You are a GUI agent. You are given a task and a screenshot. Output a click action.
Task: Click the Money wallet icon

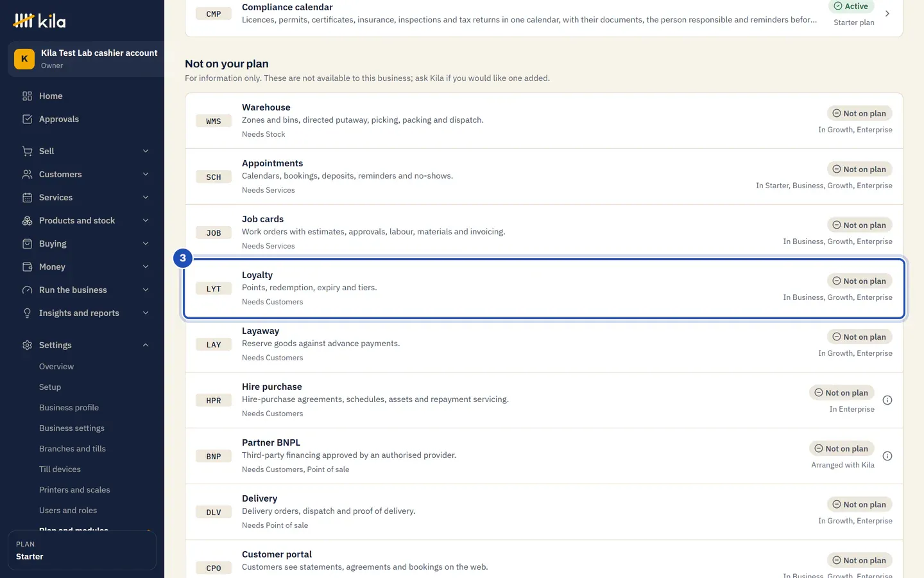tap(27, 267)
